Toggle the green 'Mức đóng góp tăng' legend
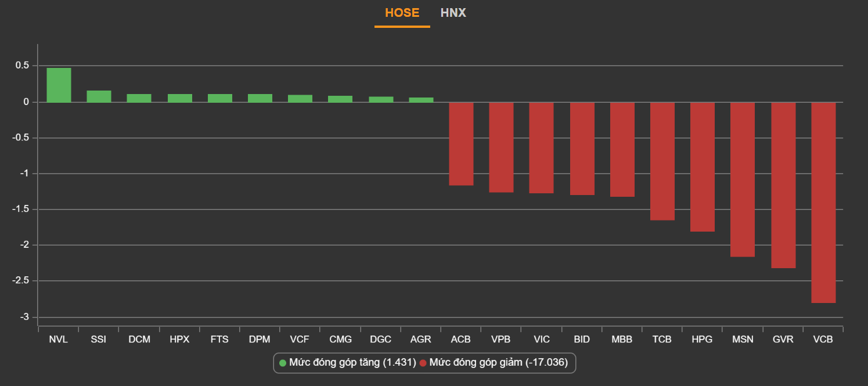Screen dimensions: 868x386 347,363
